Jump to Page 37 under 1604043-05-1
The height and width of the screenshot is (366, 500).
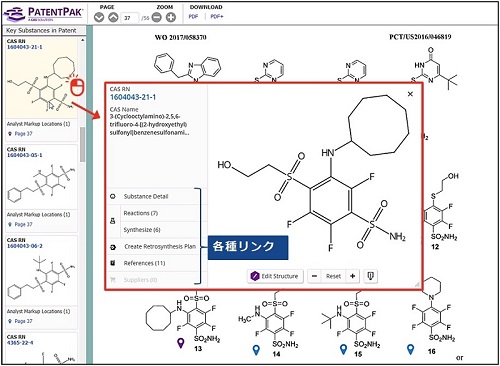click(23, 224)
